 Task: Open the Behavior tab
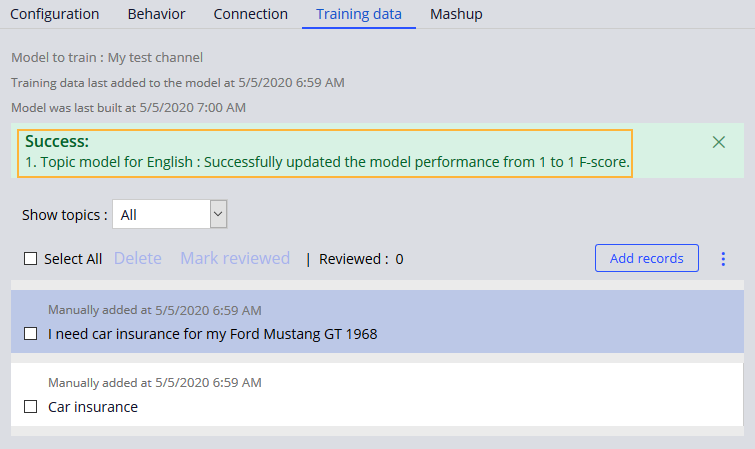[156, 14]
